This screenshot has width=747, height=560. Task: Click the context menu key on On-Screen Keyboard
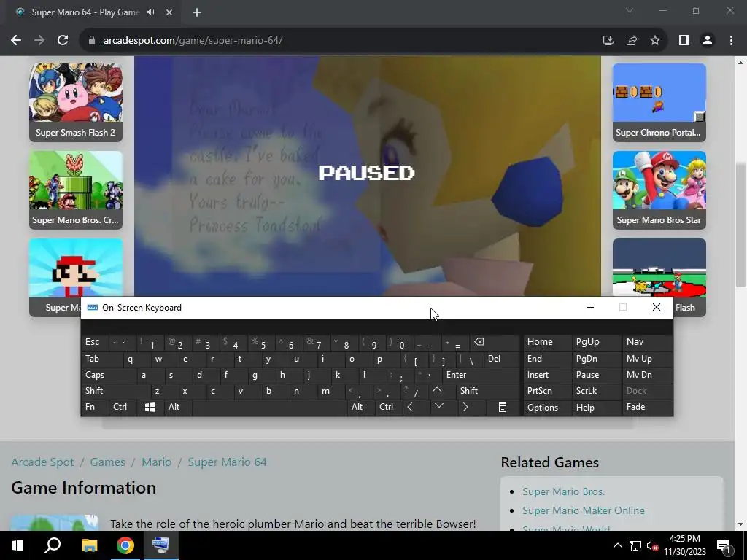tap(503, 408)
